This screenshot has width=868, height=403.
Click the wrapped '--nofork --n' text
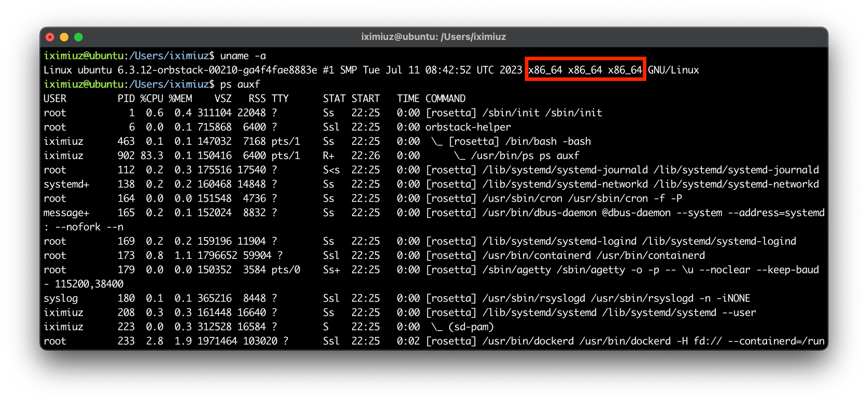tap(89, 227)
